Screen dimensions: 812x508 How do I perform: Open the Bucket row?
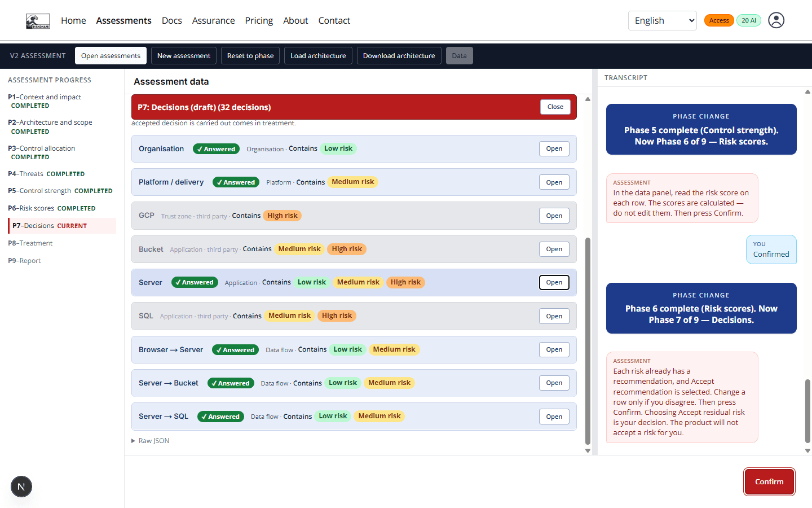554,249
